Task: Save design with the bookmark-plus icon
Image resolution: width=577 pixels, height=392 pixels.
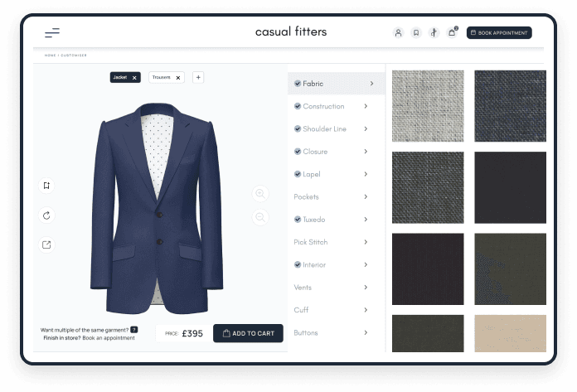Action: click(x=46, y=186)
